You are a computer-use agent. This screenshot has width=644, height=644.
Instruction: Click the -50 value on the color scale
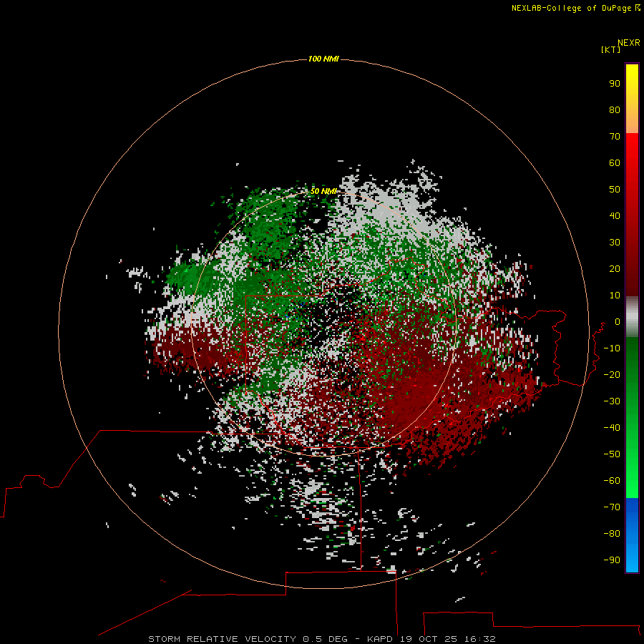click(612, 454)
